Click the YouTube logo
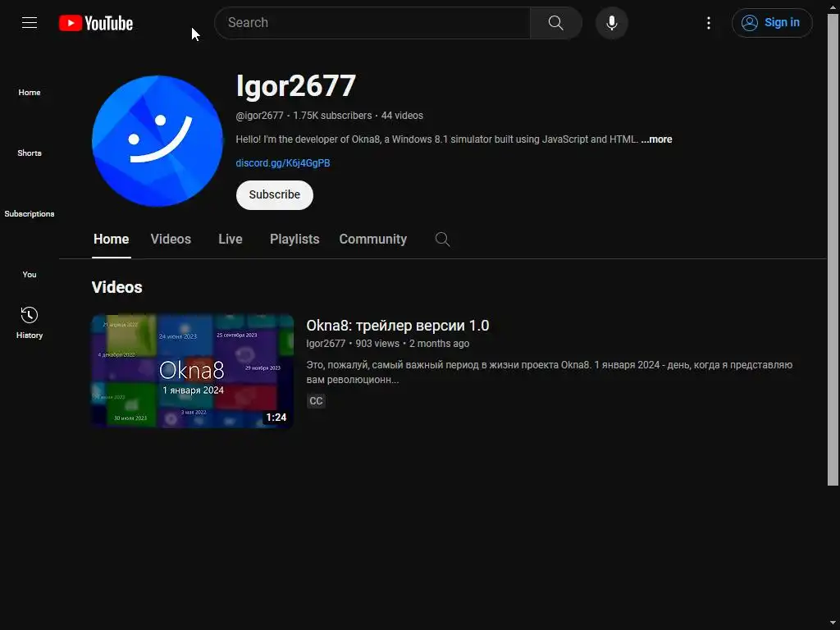The image size is (840, 630). 96,23
